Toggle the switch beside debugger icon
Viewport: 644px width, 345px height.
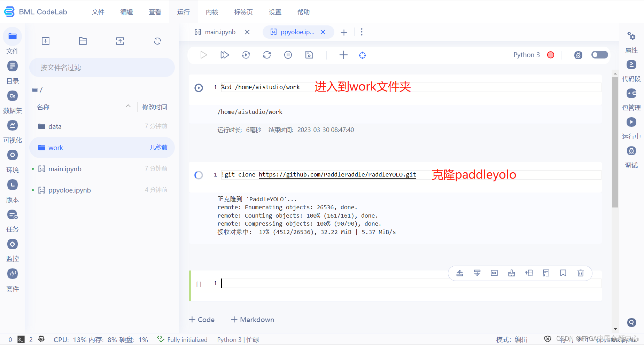[599, 55]
